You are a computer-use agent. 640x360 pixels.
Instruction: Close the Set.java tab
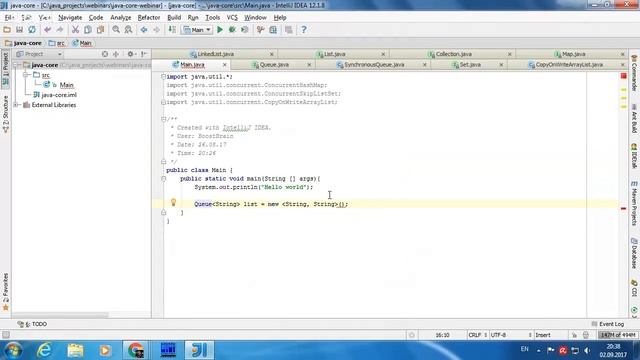point(501,65)
